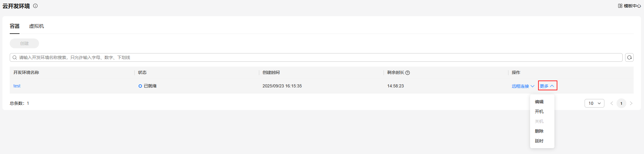Image resolution: width=644 pixels, height=154 pixels.
Task: Select the 容器 tab
Action: click(15, 26)
